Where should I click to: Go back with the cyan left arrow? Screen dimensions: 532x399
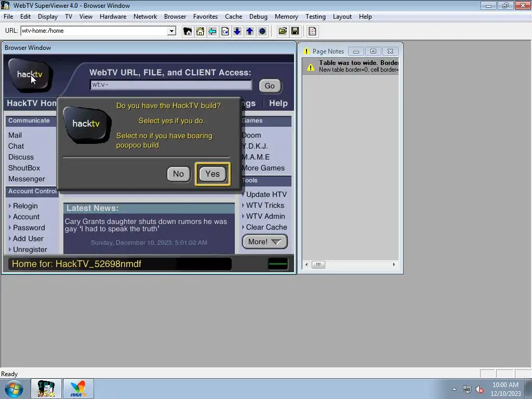tap(212, 31)
